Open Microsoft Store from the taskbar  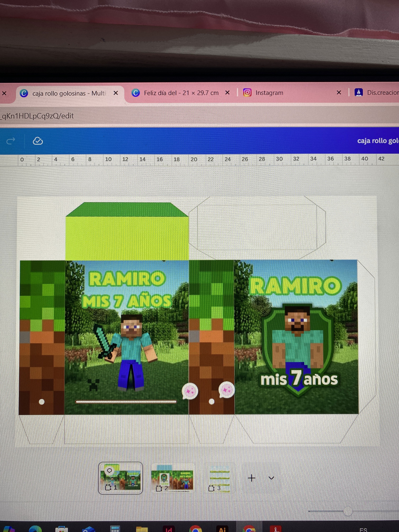[62, 529]
